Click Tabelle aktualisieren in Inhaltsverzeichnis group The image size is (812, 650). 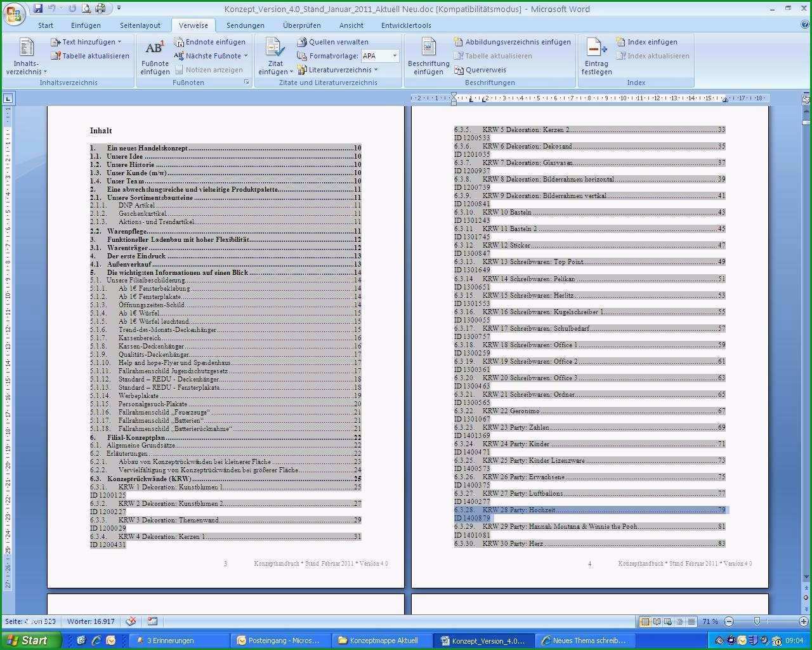(90, 56)
